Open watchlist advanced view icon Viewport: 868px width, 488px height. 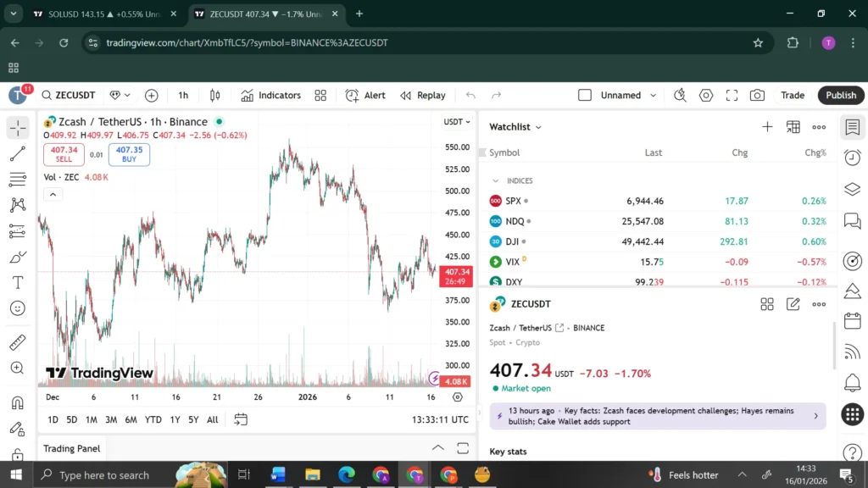793,127
